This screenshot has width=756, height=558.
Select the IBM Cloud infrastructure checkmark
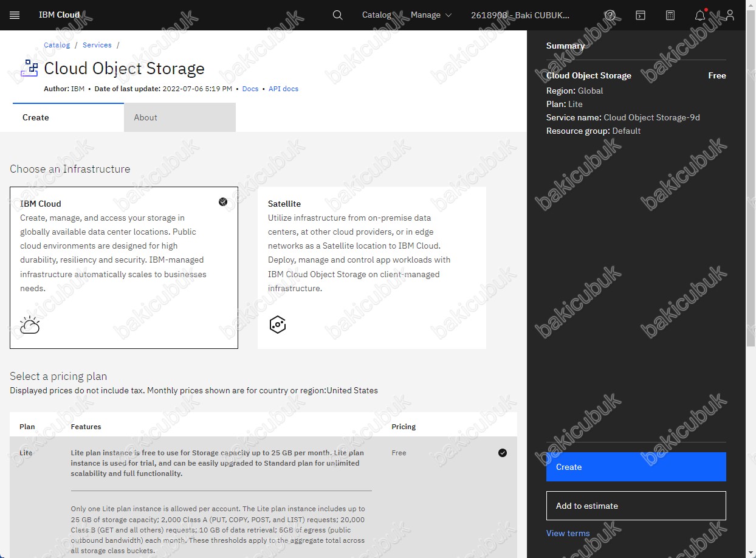click(223, 202)
